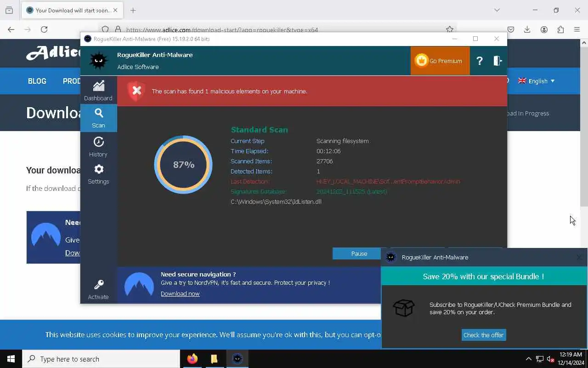
Task: Click the network tray icon
Action: 540,359
